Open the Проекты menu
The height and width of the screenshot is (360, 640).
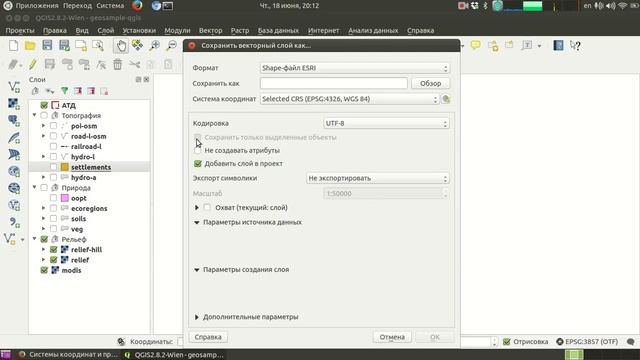coord(20,31)
